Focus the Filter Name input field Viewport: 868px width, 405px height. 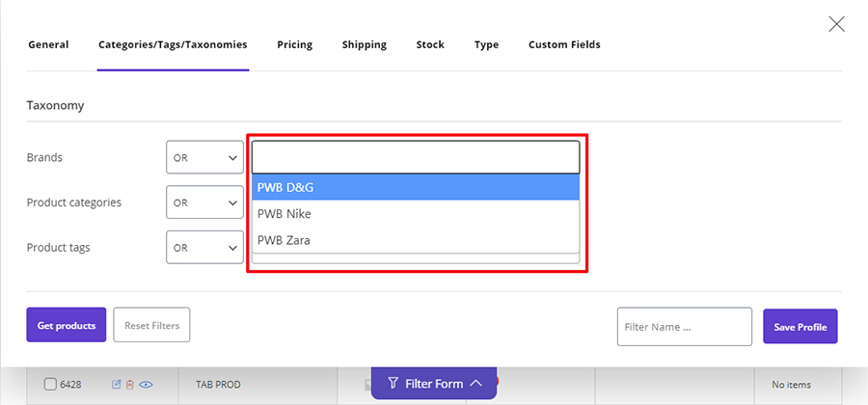(x=685, y=327)
